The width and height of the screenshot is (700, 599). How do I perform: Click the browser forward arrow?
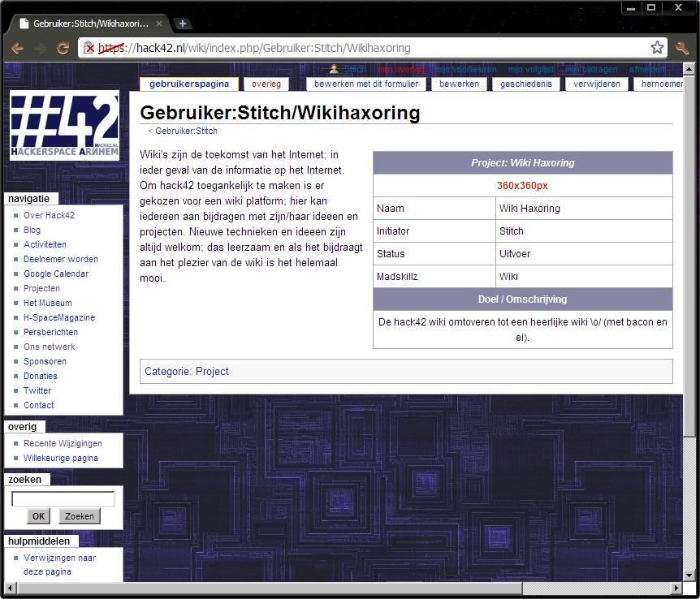click(40, 48)
